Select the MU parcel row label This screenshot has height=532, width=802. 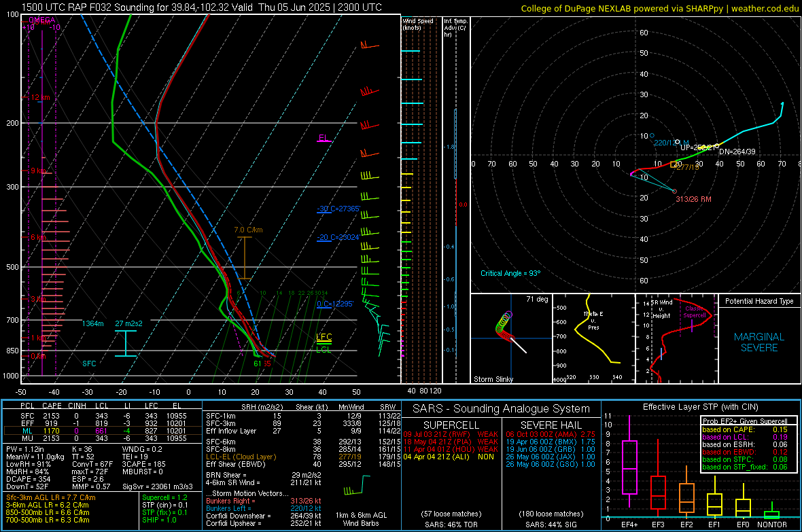pos(27,438)
